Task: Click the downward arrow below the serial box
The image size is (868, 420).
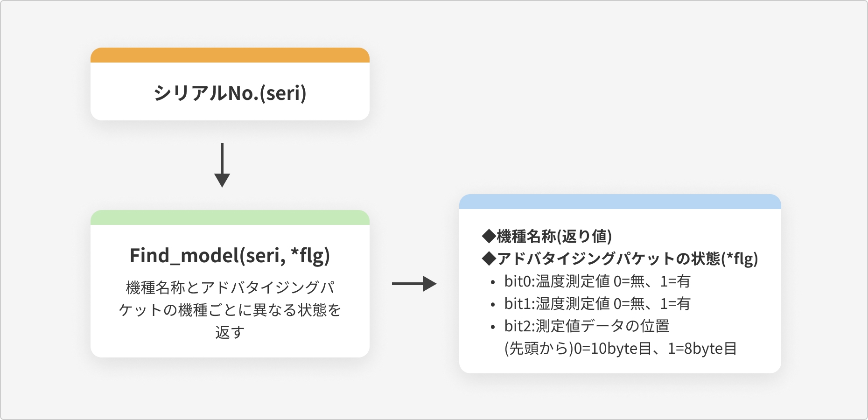Action: pyautogui.click(x=222, y=165)
